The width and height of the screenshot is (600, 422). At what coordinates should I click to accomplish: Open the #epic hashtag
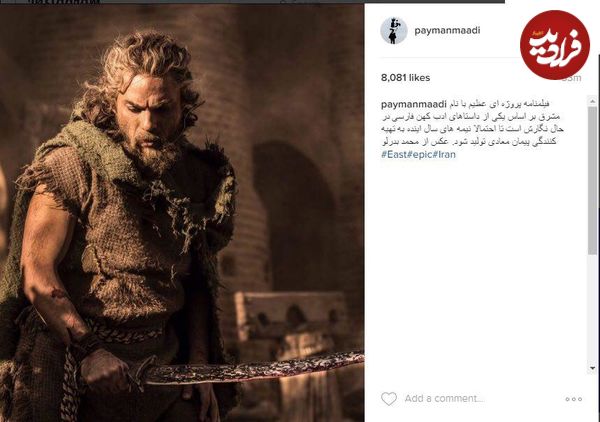[x=420, y=155]
